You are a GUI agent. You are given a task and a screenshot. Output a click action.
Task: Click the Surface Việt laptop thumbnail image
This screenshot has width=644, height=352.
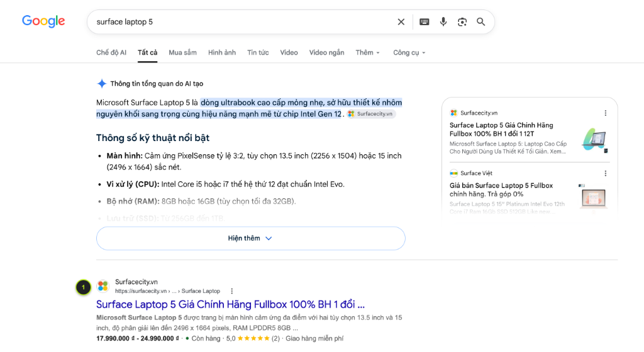(x=593, y=197)
